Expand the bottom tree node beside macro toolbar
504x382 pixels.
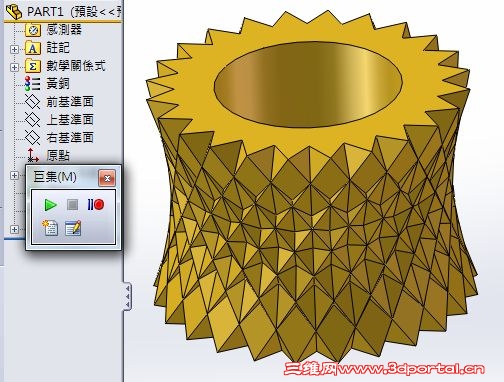(x=14, y=229)
